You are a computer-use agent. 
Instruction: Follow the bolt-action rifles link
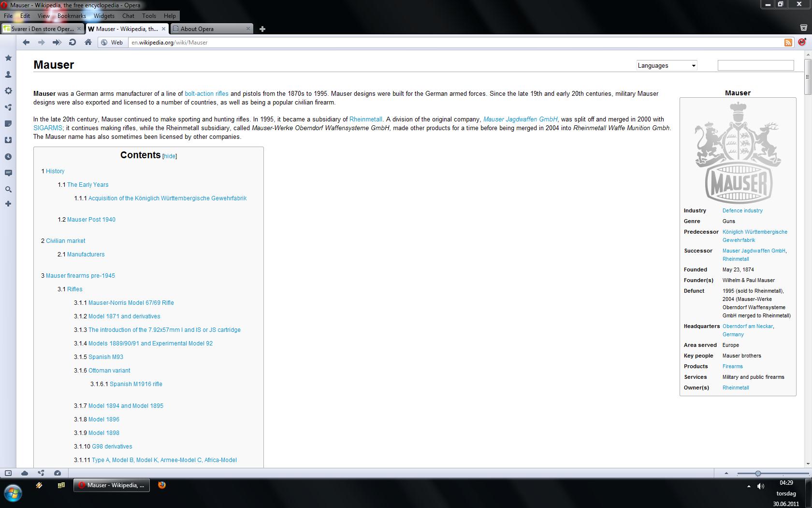(x=206, y=94)
